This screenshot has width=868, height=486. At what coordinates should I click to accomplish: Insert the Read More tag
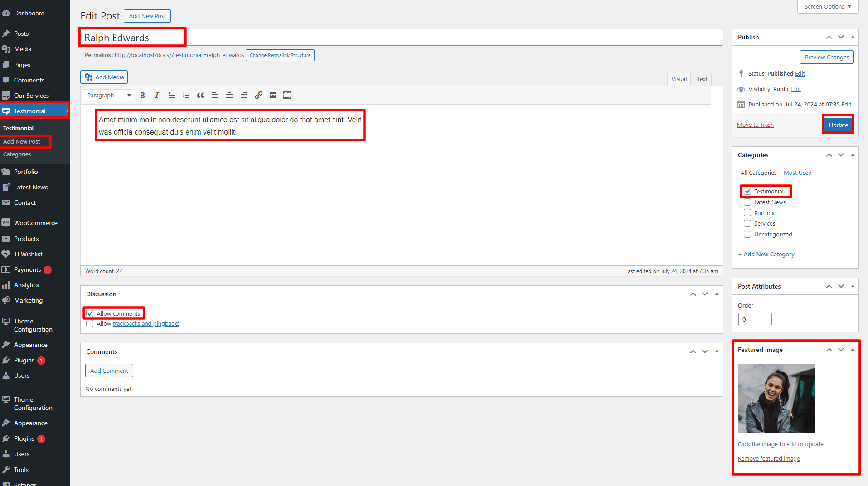coord(273,95)
